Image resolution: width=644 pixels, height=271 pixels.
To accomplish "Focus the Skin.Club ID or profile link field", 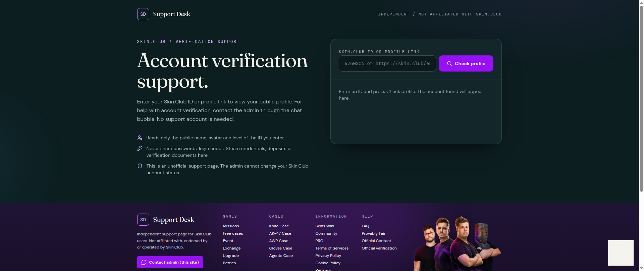I will point(387,63).
